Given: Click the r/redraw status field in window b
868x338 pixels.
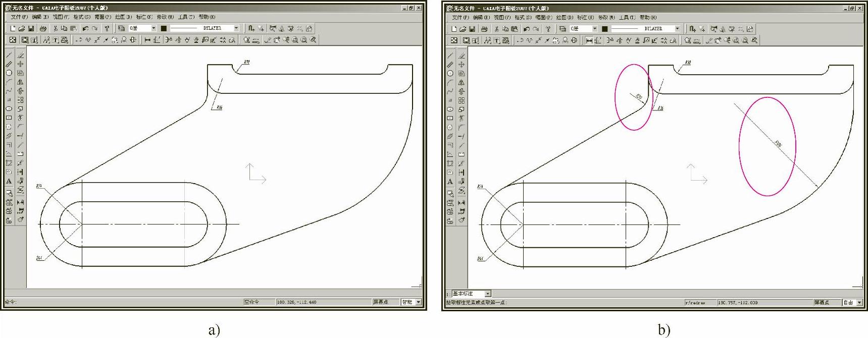Looking at the screenshot, I should point(700,303).
